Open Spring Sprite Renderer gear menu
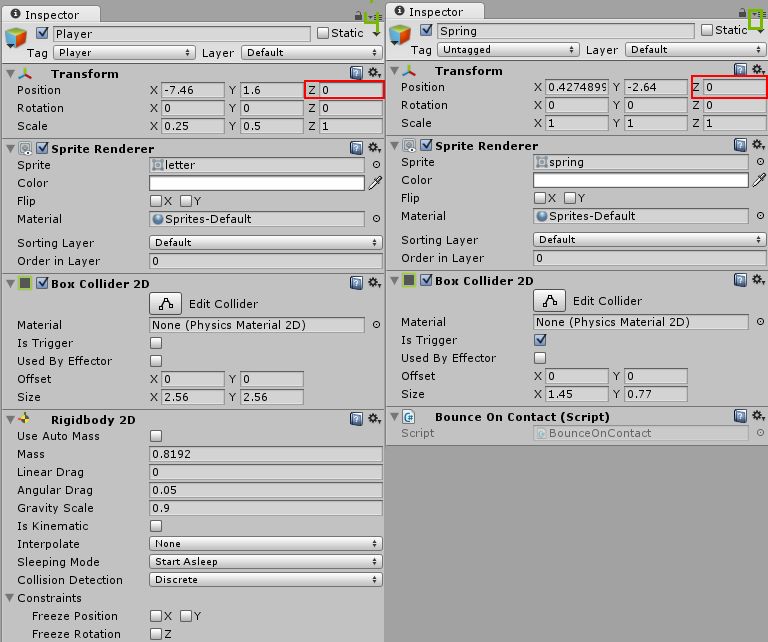Viewport: 768px width, 642px height. (x=758, y=144)
